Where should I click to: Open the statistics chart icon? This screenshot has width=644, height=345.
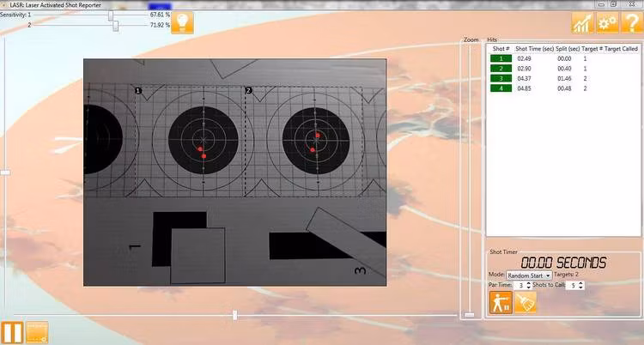point(583,23)
